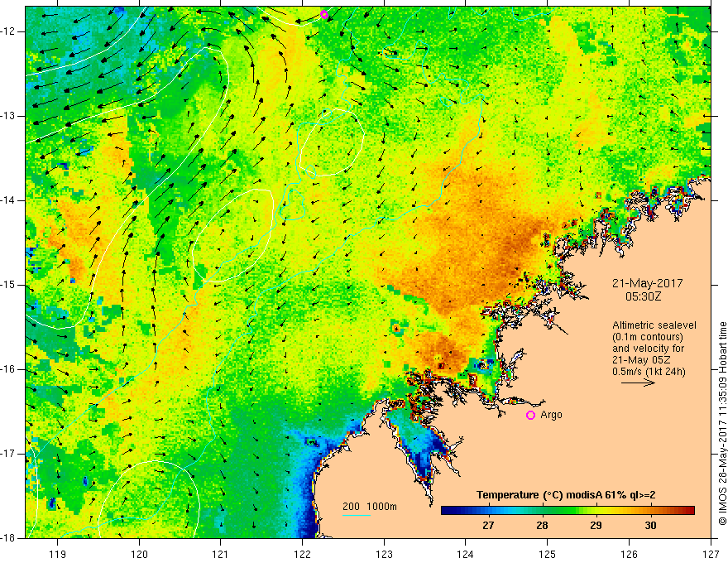Click the '0.5m/s (1kt 24h)' scale label
Screen dimensions: 728x563
click(x=649, y=372)
